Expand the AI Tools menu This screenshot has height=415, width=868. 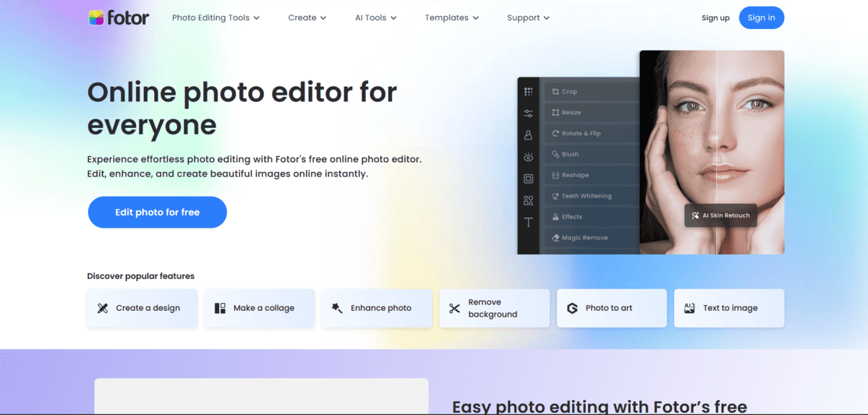click(375, 18)
